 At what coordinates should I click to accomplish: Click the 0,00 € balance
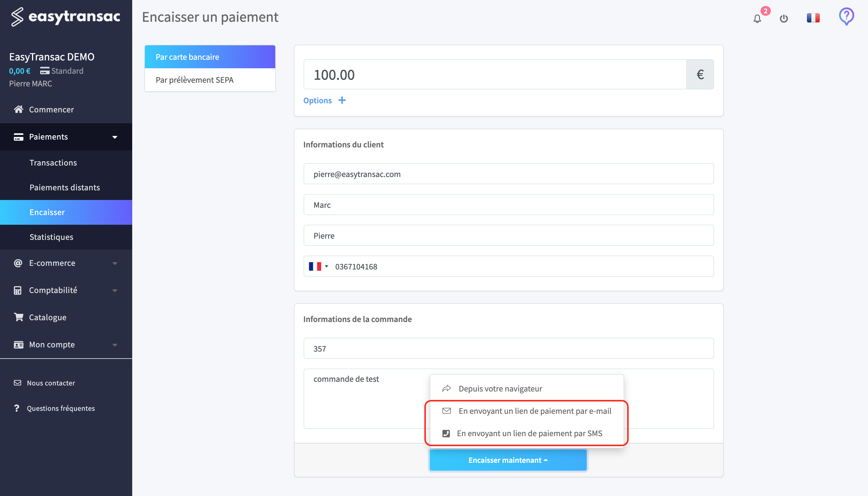[x=20, y=71]
